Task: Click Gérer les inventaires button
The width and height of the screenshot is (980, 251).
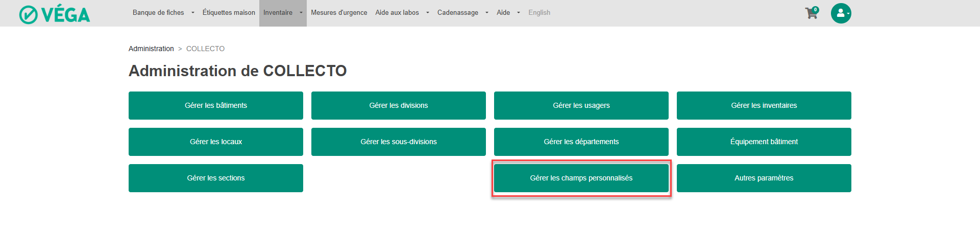Action: [x=764, y=105]
